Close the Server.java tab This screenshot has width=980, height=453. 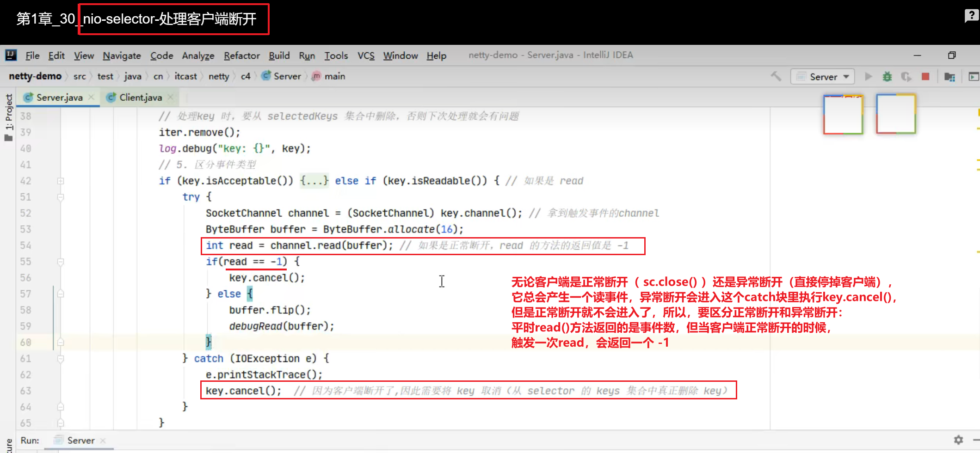(x=92, y=97)
